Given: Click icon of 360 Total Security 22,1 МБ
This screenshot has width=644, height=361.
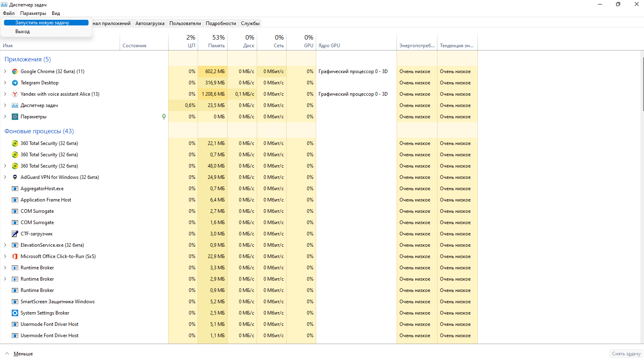Looking at the screenshot, I should pos(15,143).
